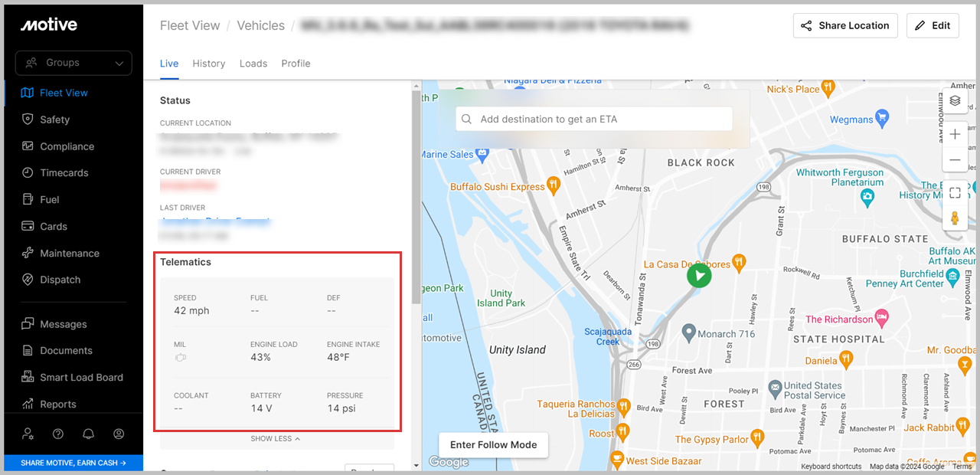
Task: Open notifications via the bell icon
Action: pos(88,434)
